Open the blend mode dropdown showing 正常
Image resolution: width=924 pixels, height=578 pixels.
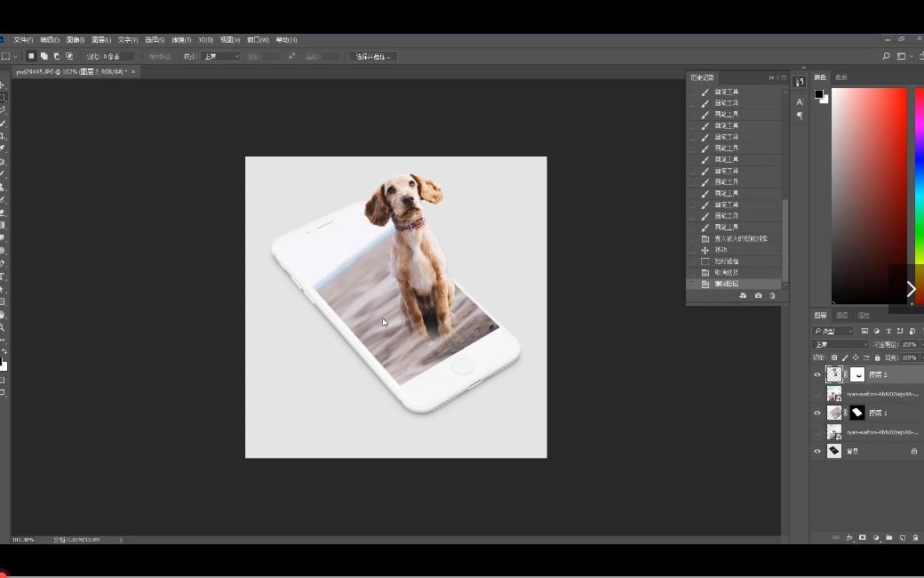point(833,344)
